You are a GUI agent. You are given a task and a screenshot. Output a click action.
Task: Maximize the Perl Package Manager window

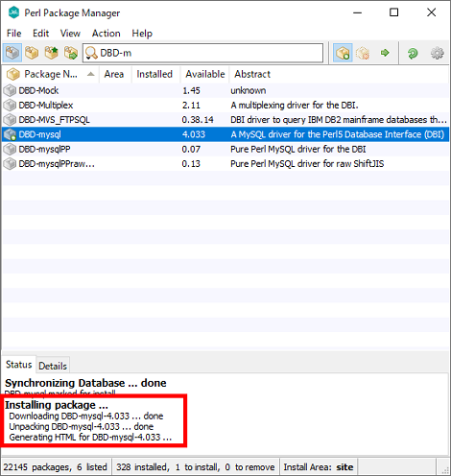[393, 12]
